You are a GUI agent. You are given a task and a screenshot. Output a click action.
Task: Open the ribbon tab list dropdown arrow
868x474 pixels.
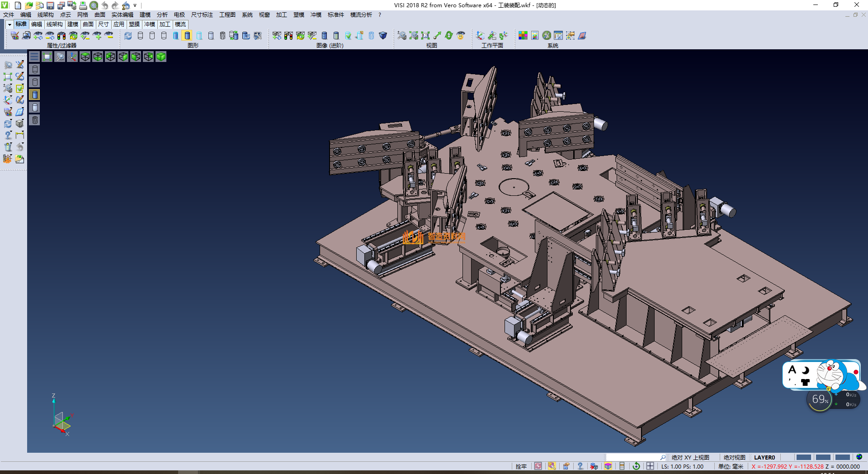click(9, 24)
